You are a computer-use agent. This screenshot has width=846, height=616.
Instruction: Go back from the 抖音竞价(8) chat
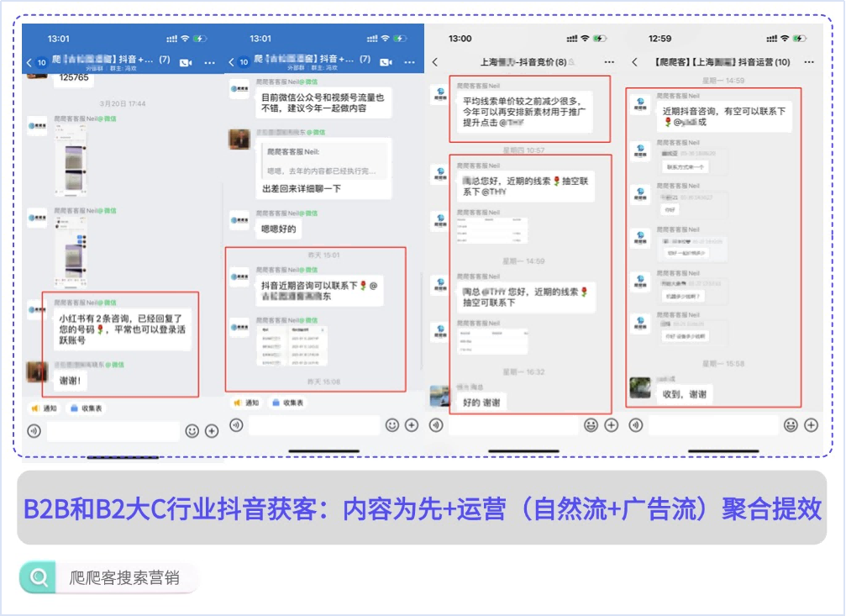(435, 62)
